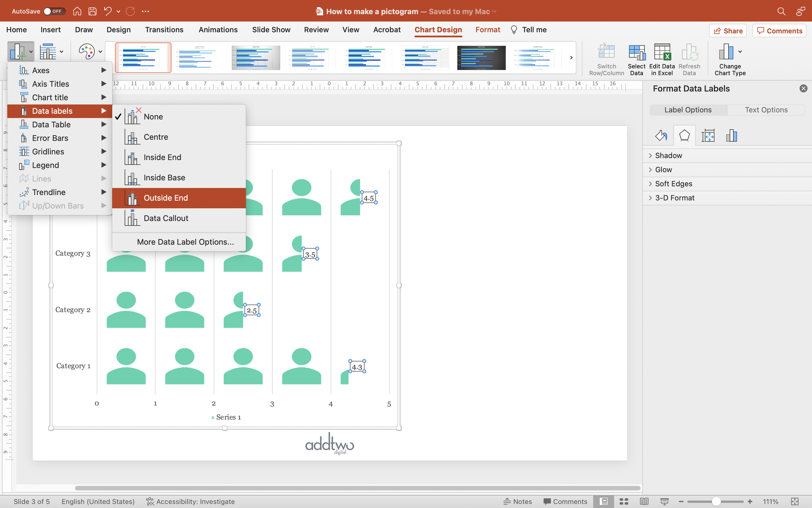The width and height of the screenshot is (812, 508).
Task: Click the Share button
Action: tap(728, 31)
